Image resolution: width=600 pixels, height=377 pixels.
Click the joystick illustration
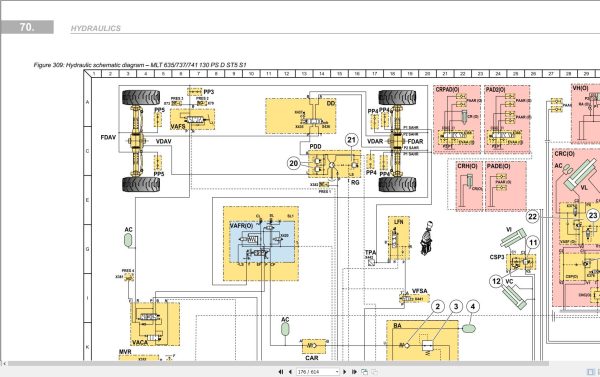pos(426,238)
